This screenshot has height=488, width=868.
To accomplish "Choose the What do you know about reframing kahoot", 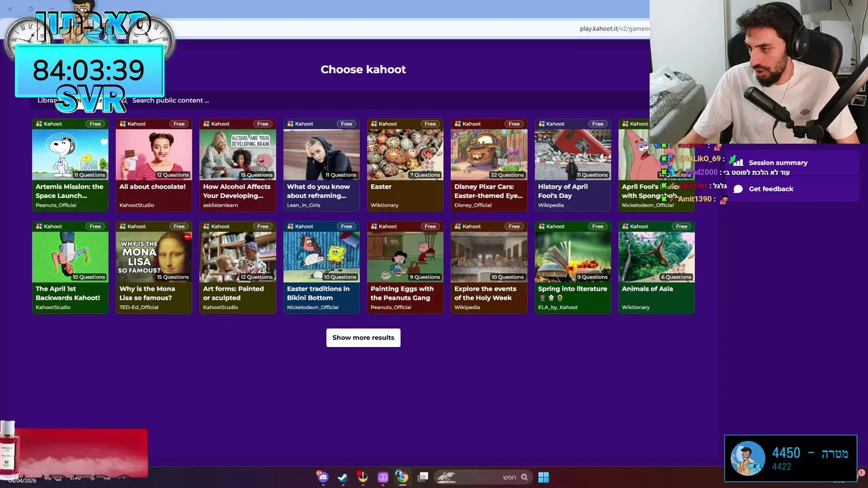I will [x=321, y=165].
